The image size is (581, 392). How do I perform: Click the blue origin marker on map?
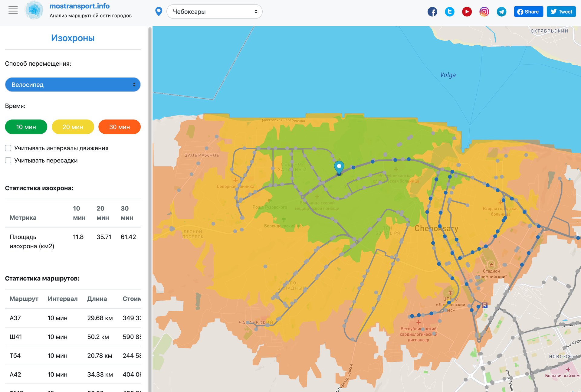339,167
